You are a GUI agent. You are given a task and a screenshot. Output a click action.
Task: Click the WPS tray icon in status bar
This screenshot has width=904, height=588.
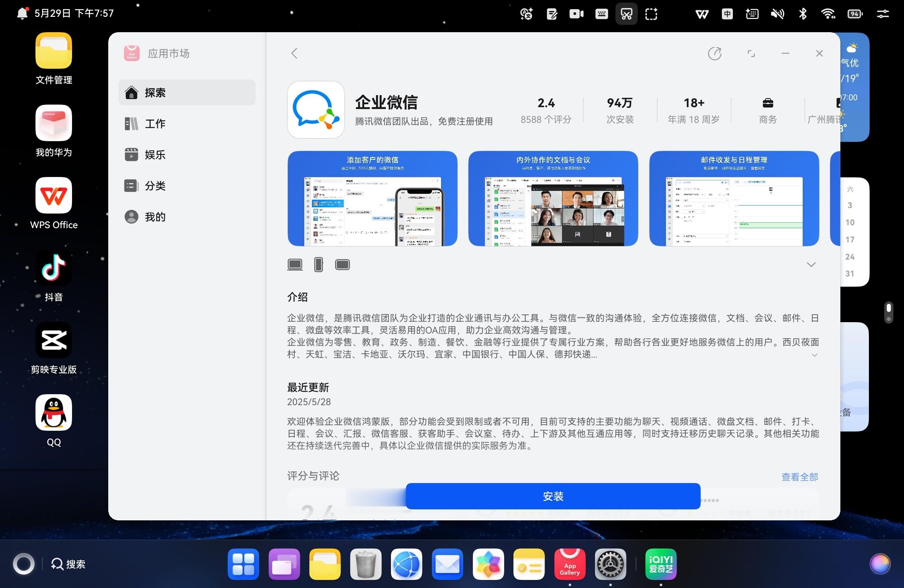tap(701, 14)
